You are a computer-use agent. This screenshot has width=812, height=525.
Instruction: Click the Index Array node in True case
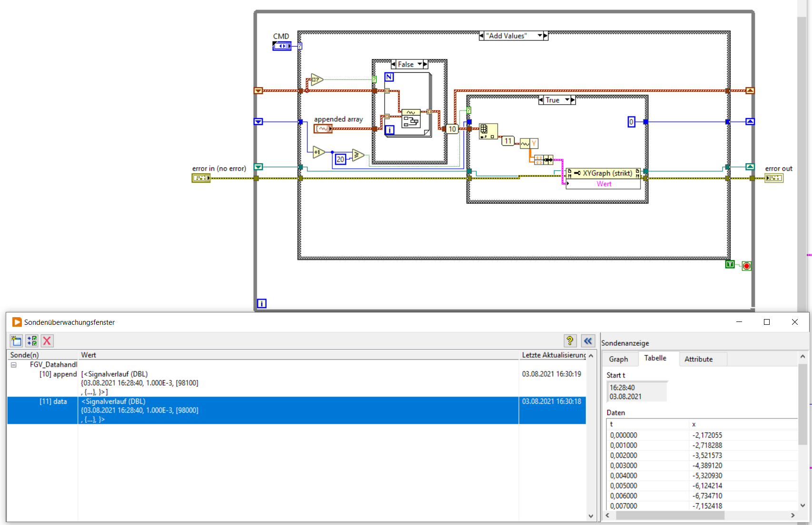[488, 131]
